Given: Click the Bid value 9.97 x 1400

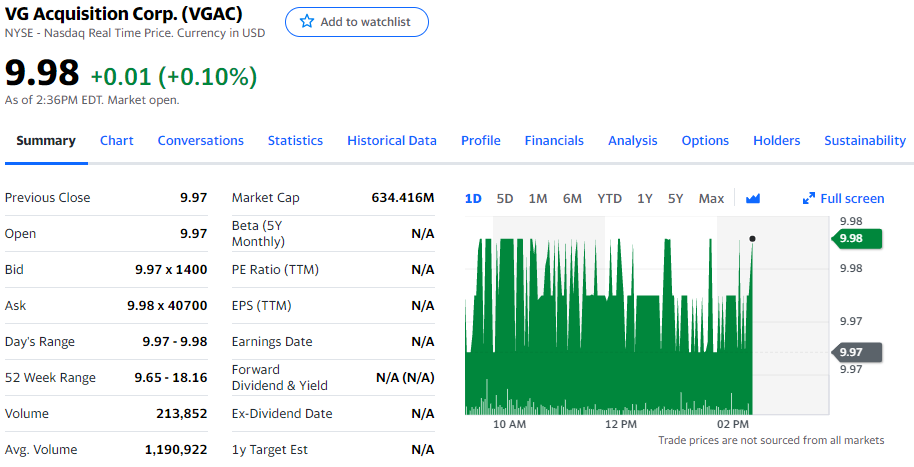Looking at the screenshot, I should 171,269.
